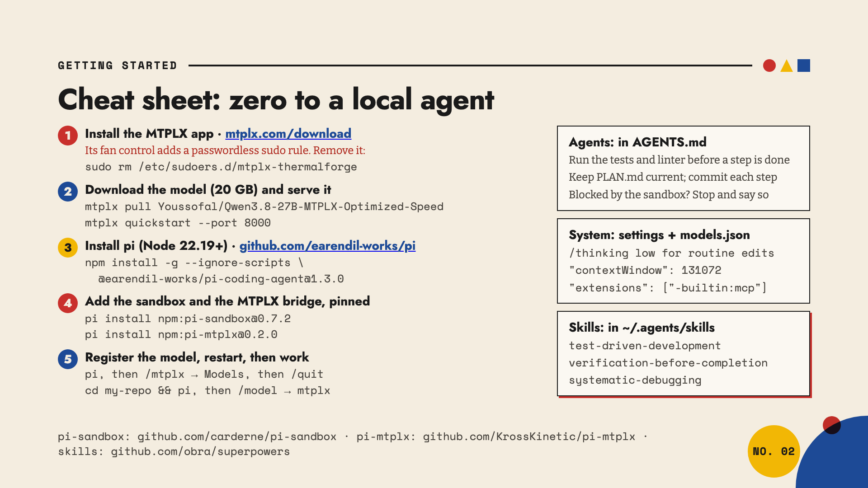The height and width of the screenshot is (488, 868).
Task: Click the npm install -g --ignore-scripts line
Action: 194,263
